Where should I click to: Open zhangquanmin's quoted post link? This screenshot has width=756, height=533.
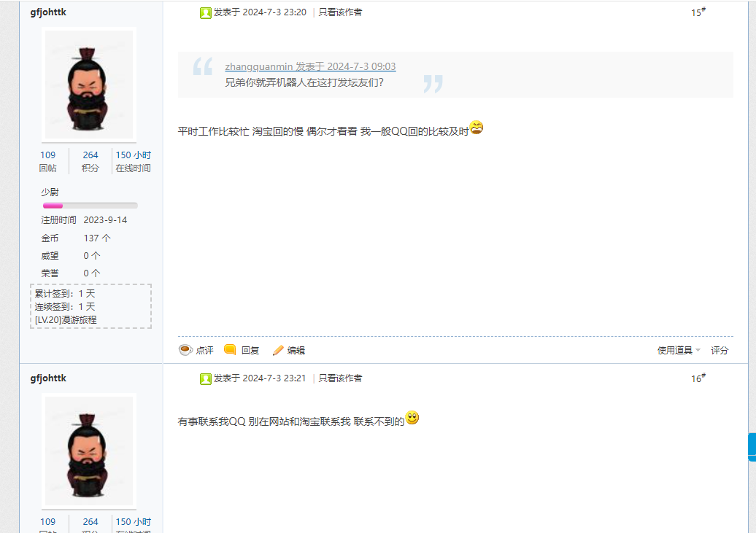point(310,66)
